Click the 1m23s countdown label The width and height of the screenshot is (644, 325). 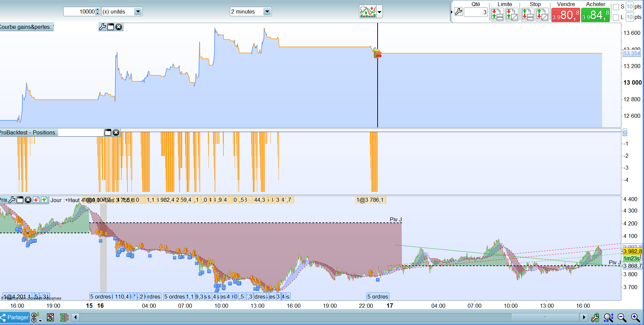pos(631,258)
